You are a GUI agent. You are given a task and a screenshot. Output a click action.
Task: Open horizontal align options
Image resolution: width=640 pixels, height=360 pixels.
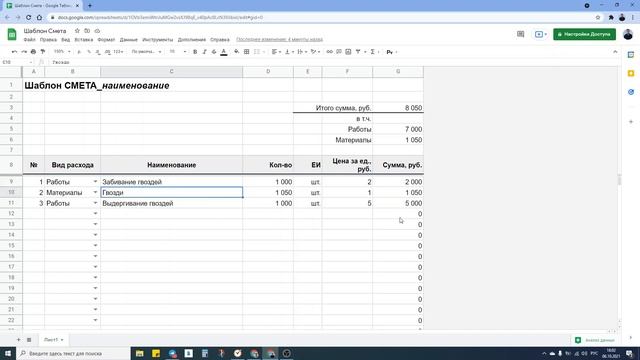[276, 52]
